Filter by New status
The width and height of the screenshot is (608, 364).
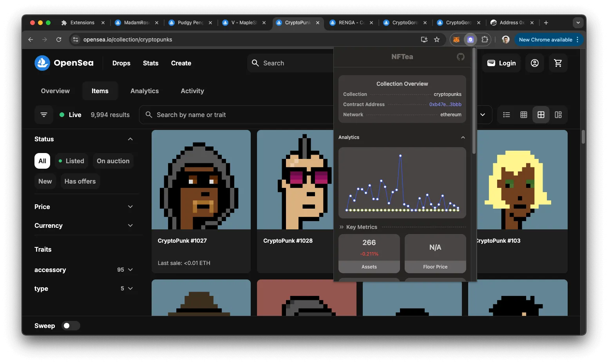[x=45, y=181]
